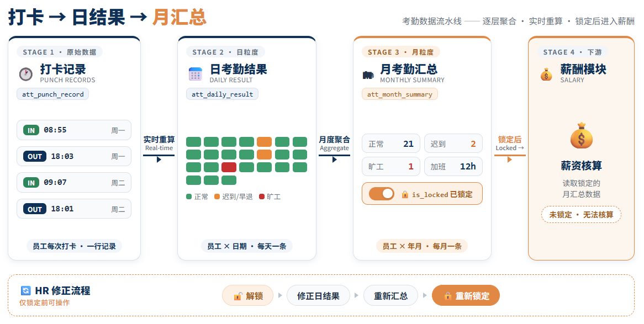Click the att_month_summary table tag
Image resolution: width=644 pixels, height=324 pixels.
(x=400, y=94)
